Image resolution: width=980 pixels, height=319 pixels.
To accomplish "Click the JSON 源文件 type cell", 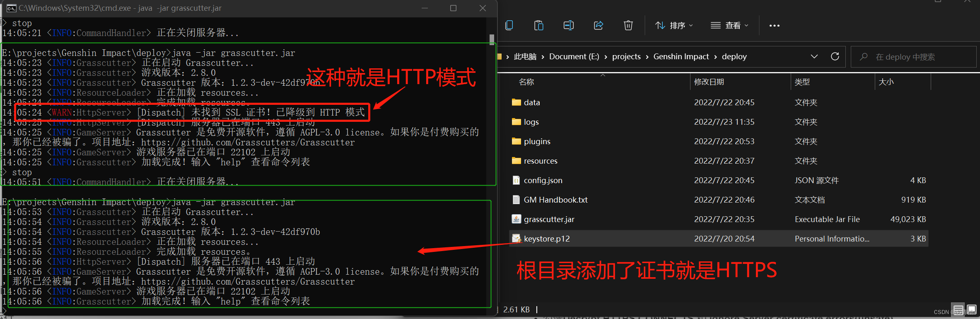I will [x=816, y=180].
